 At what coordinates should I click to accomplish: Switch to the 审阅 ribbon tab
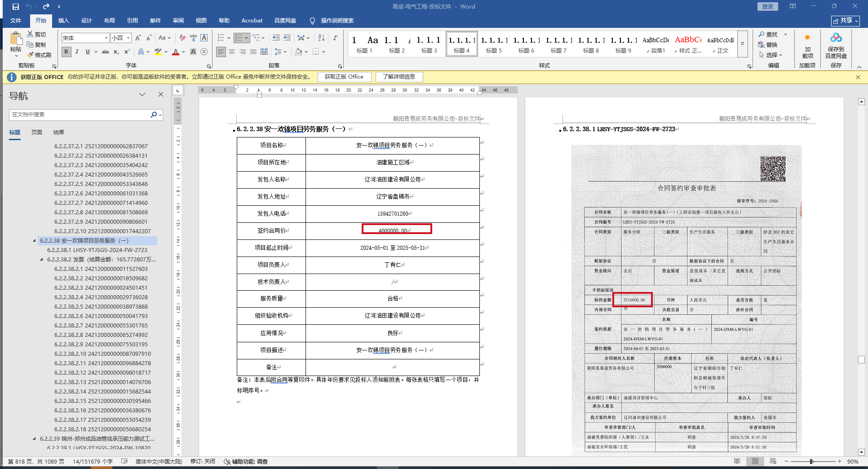178,21
